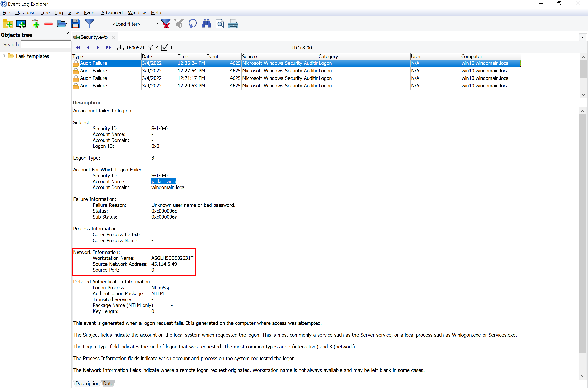Go to the previous event arrow
This screenshot has height=388, width=588.
[88, 48]
